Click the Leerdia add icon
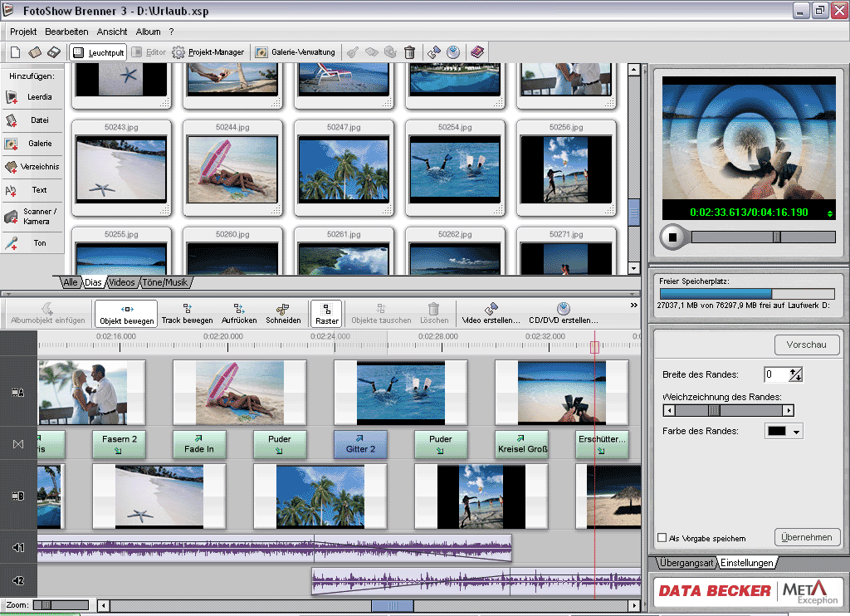The height and width of the screenshot is (616, 850). click(x=12, y=97)
